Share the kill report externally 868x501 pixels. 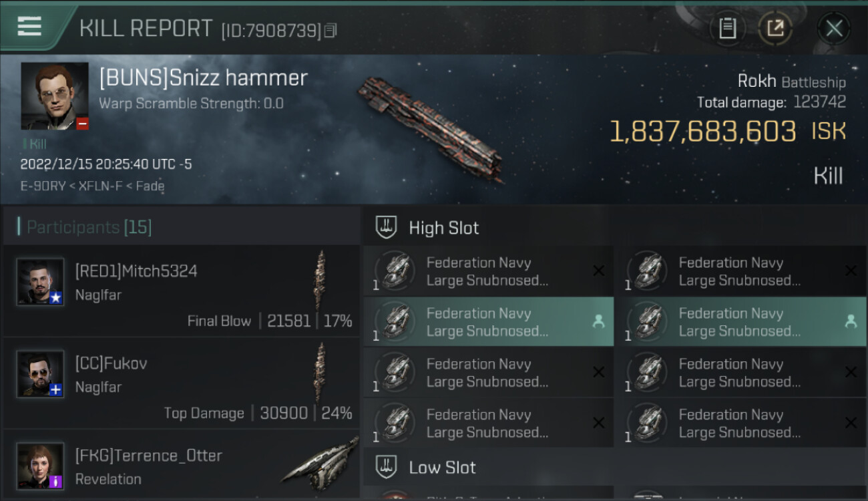(775, 28)
